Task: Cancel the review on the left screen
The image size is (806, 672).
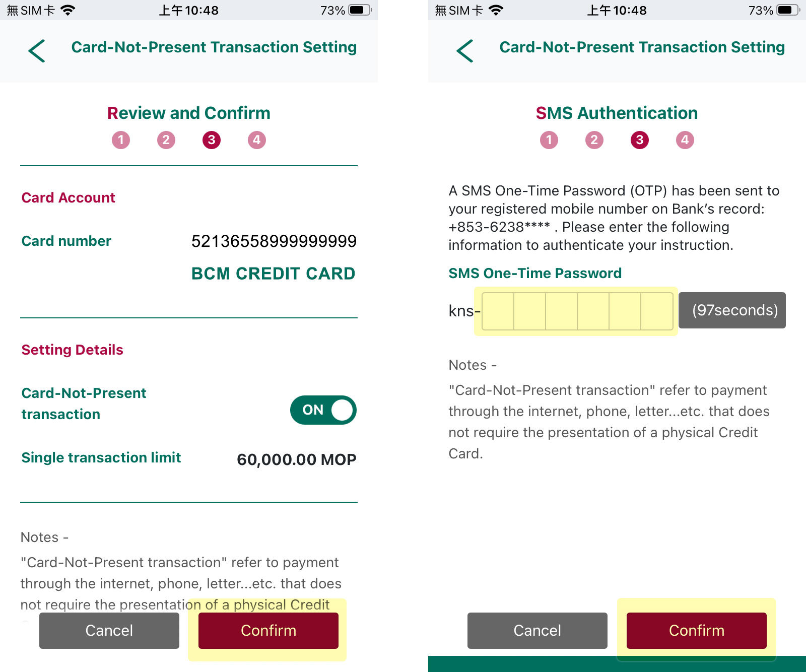Action: click(109, 631)
